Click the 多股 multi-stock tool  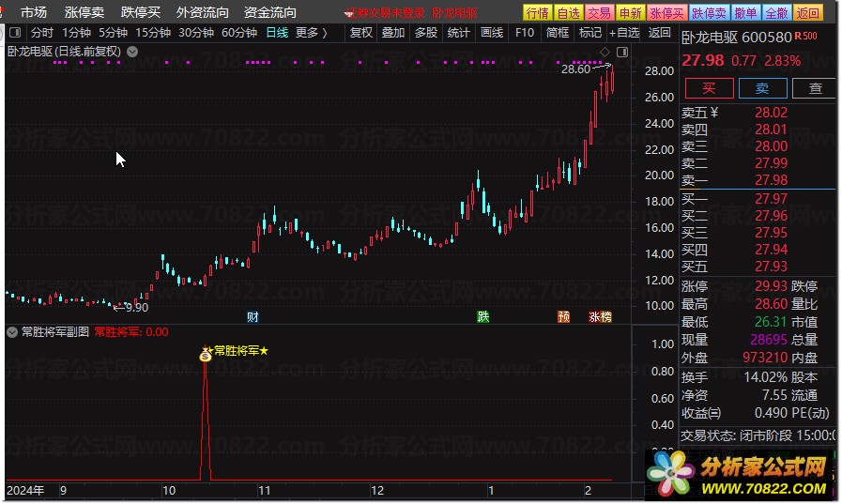pos(426,33)
